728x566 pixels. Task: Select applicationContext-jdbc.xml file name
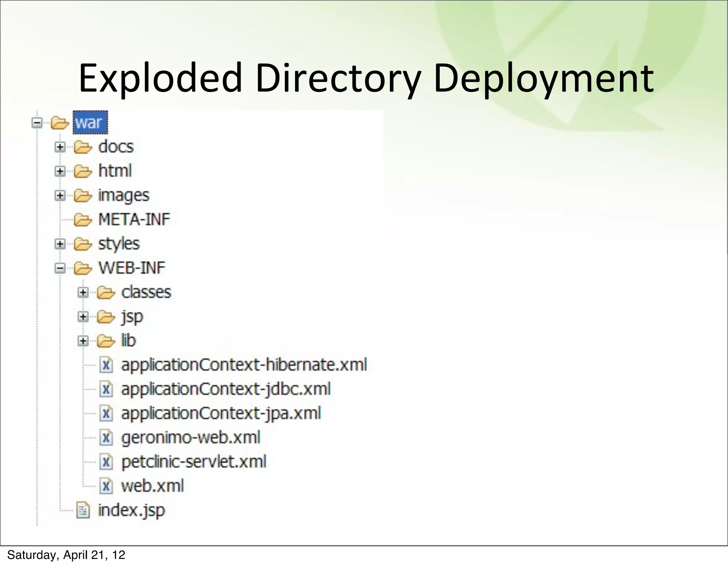226,389
